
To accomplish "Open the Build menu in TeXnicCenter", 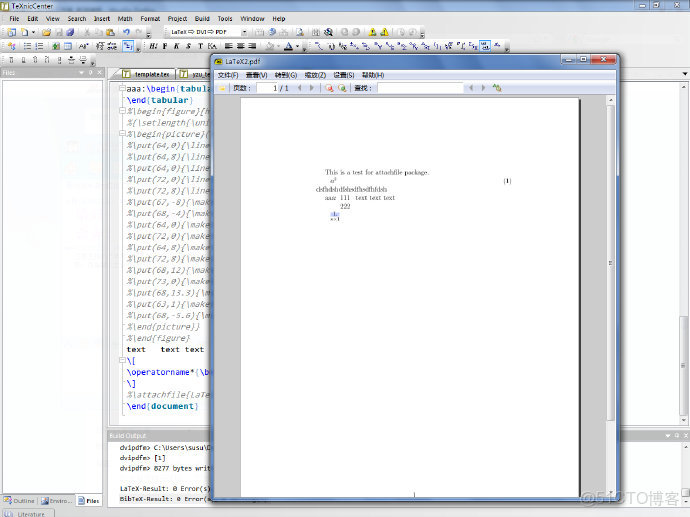I will tap(202, 18).
